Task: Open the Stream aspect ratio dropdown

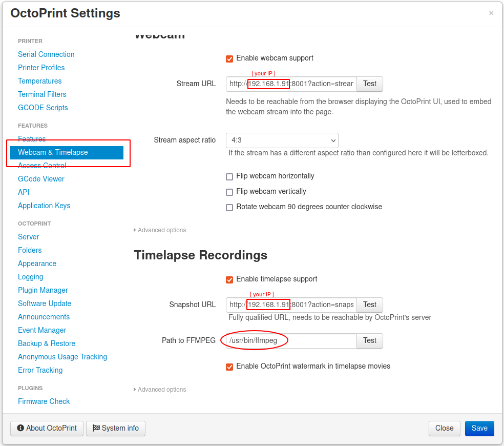Action: [282, 140]
